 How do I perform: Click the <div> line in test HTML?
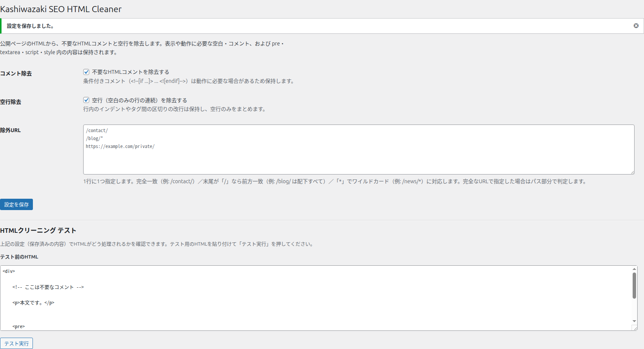pos(9,271)
